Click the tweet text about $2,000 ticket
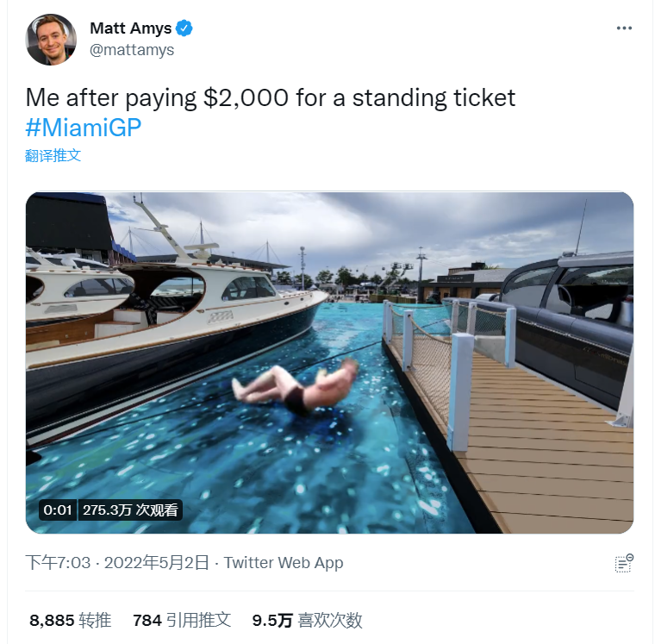This screenshot has height=644, width=655. point(271,97)
